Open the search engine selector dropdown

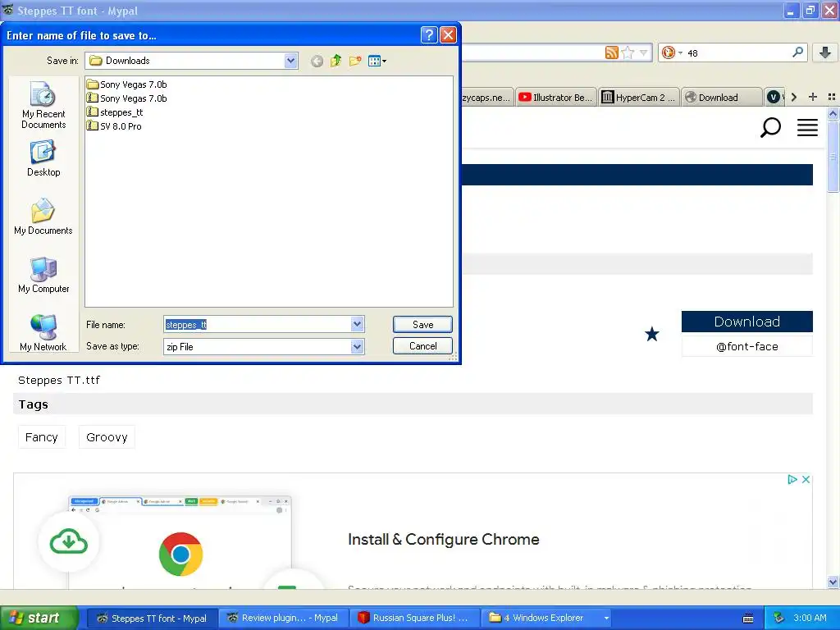[x=673, y=52]
